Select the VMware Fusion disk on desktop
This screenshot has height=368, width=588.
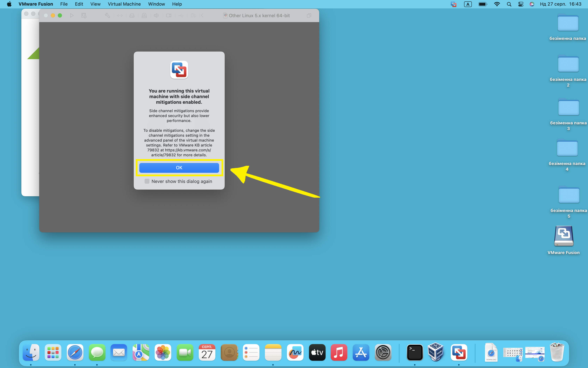pyautogui.click(x=564, y=236)
